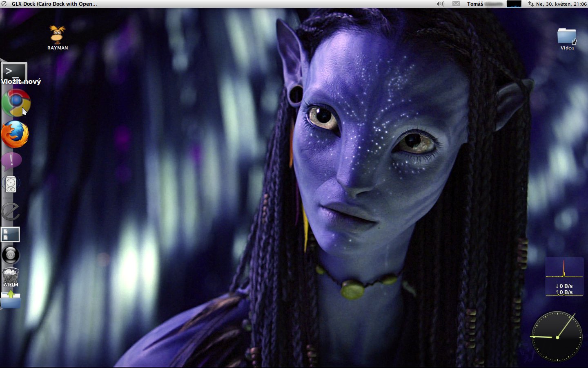The width and height of the screenshot is (588, 368).
Task: Open the purple chat bubble messenger icon
Action: pyautogui.click(x=11, y=161)
